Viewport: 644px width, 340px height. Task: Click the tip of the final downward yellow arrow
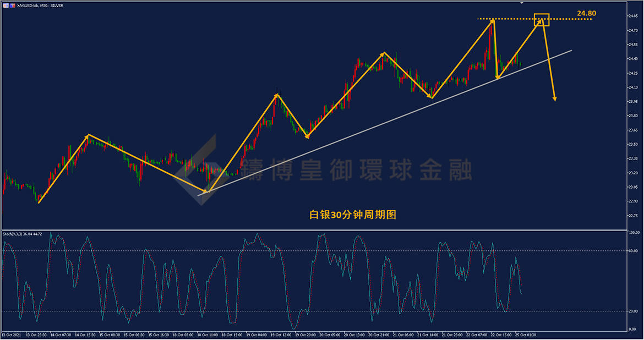555,100
